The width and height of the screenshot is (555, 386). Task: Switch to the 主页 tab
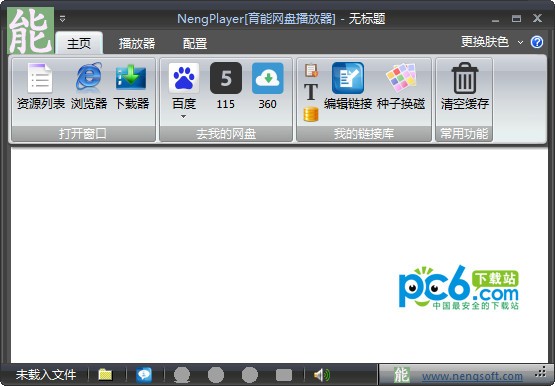tap(79, 43)
